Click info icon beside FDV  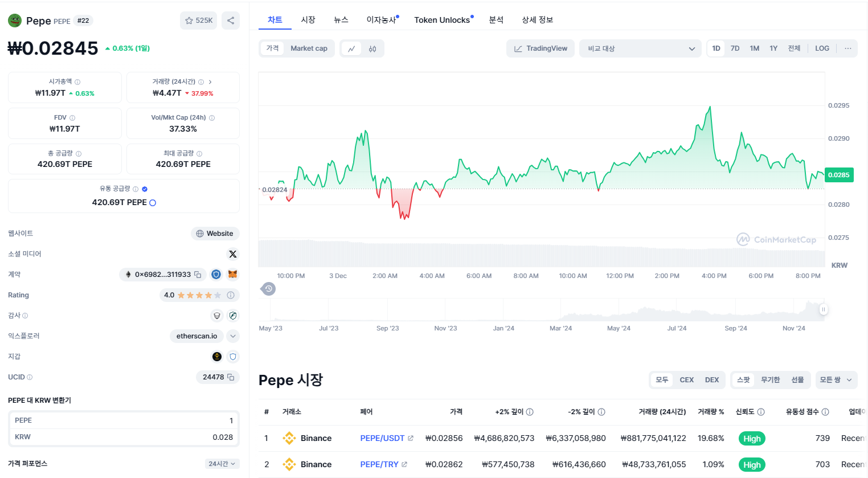(x=72, y=118)
